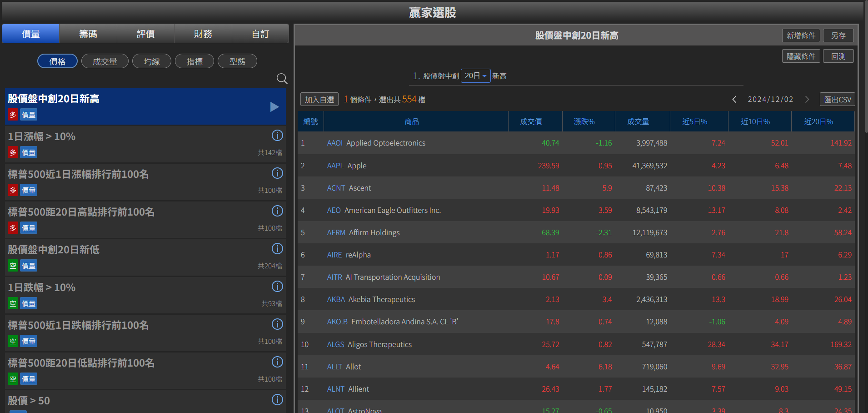The width and height of the screenshot is (868, 413).
Task: Click the 加入自選 button
Action: (319, 100)
